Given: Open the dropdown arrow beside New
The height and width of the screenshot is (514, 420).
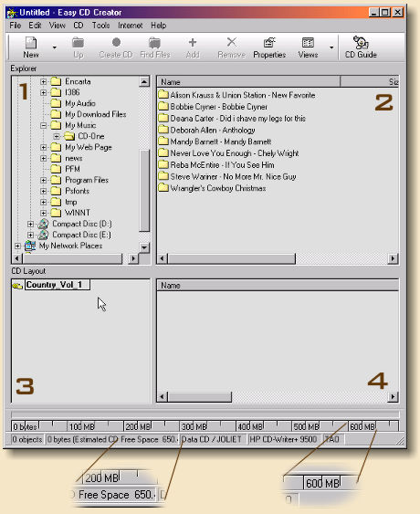Looking at the screenshot, I should click(x=55, y=47).
